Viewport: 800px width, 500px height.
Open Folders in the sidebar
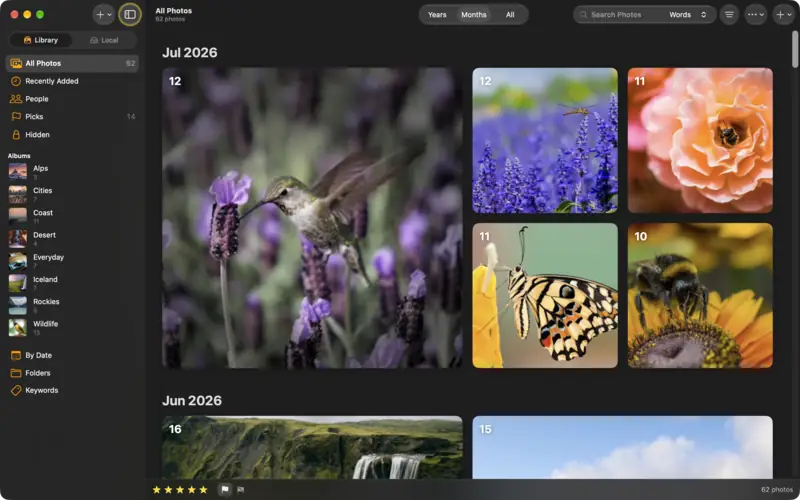tap(72, 373)
